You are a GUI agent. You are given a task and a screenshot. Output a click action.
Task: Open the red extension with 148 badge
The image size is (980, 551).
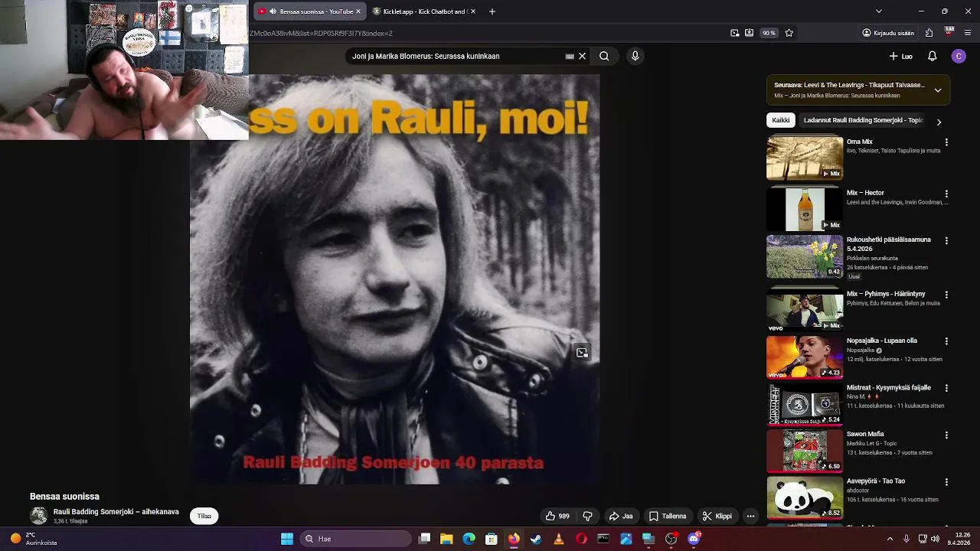[x=949, y=32]
